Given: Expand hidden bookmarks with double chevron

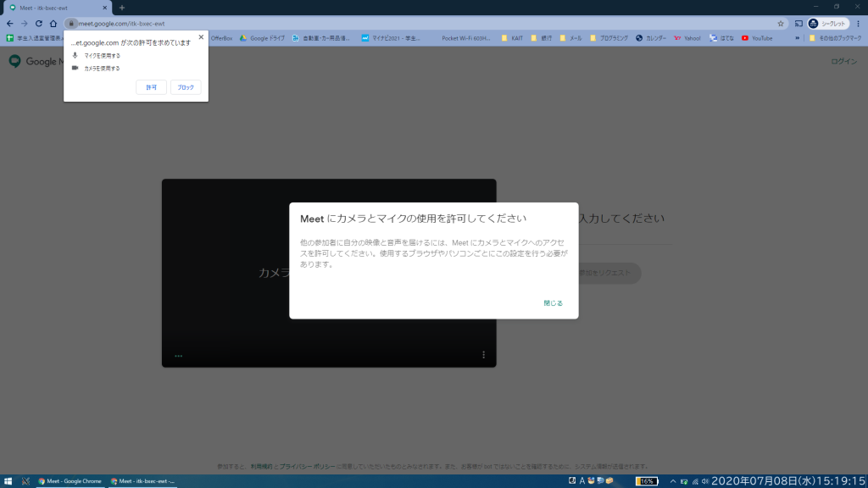Looking at the screenshot, I should point(797,38).
